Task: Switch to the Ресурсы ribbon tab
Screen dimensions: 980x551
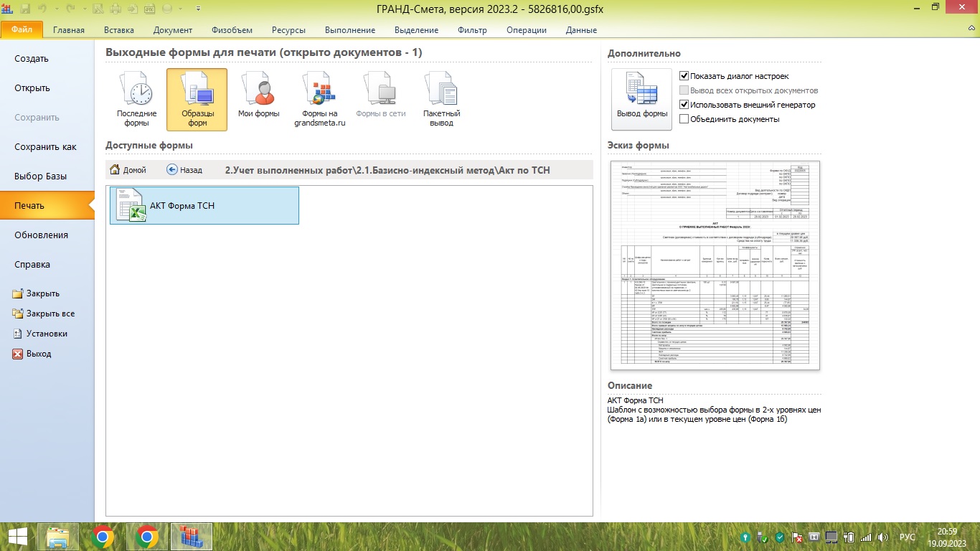Action: coord(288,30)
